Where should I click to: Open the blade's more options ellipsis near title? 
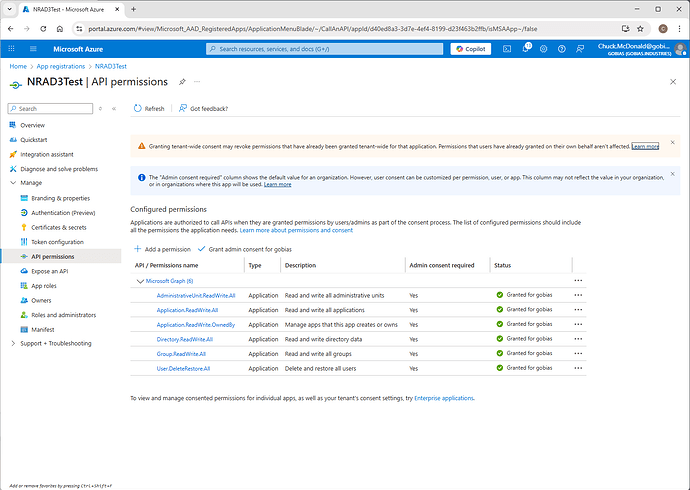(x=197, y=82)
